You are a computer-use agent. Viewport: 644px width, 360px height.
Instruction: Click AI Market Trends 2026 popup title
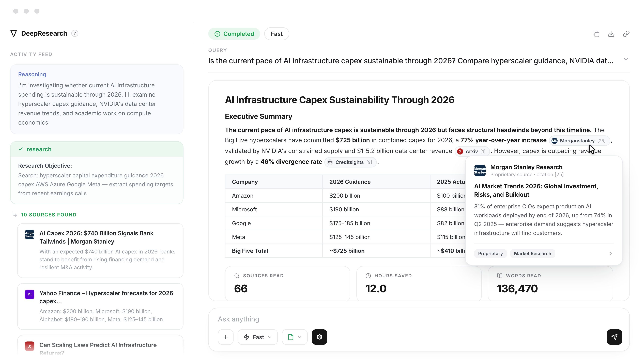536,191
